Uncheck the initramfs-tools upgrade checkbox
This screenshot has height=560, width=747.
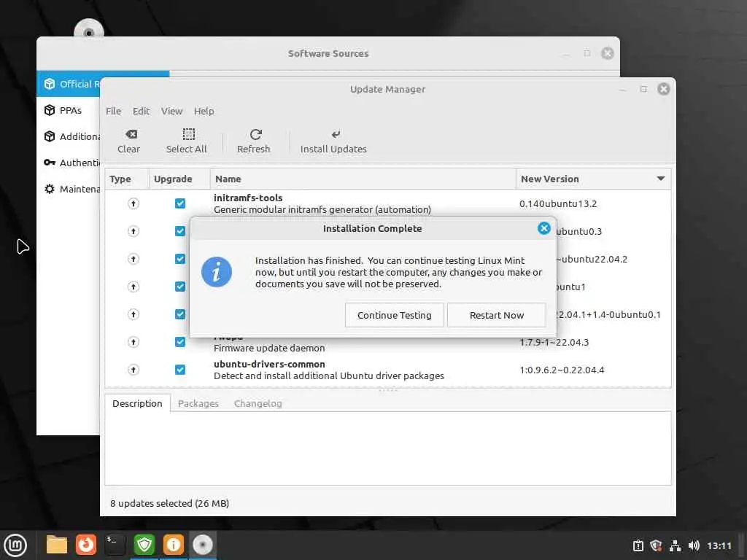click(180, 204)
